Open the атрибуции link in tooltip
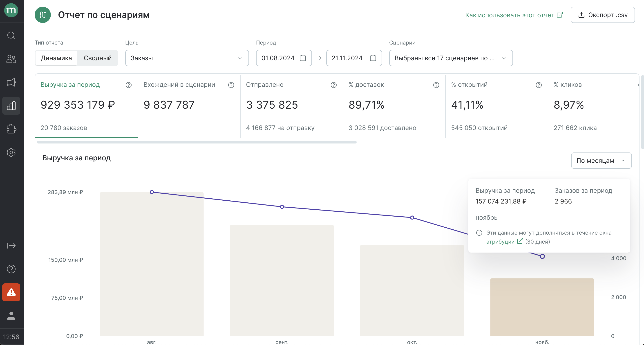The image size is (644, 345). pos(505,242)
